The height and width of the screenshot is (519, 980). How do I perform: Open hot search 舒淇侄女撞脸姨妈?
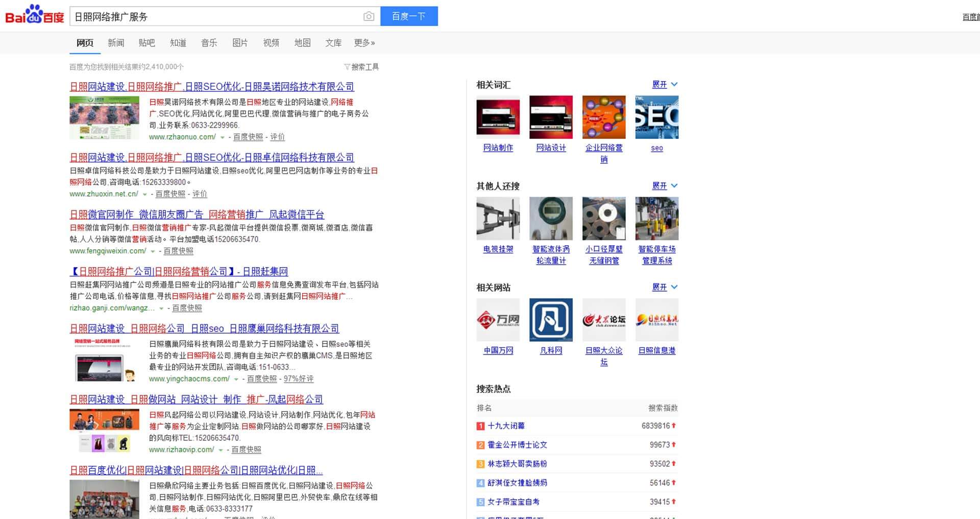coord(517,483)
